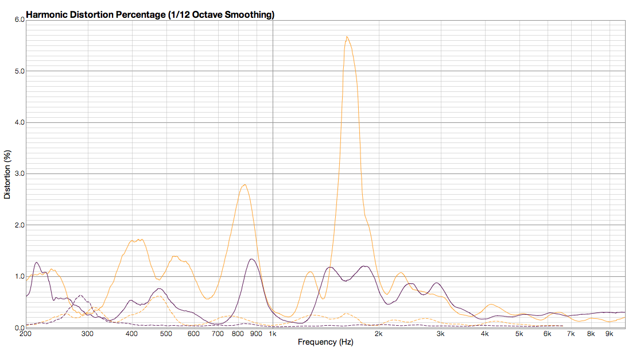Click the '8k' frequency tick label
The height and width of the screenshot is (351, 644).
tap(591, 334)
